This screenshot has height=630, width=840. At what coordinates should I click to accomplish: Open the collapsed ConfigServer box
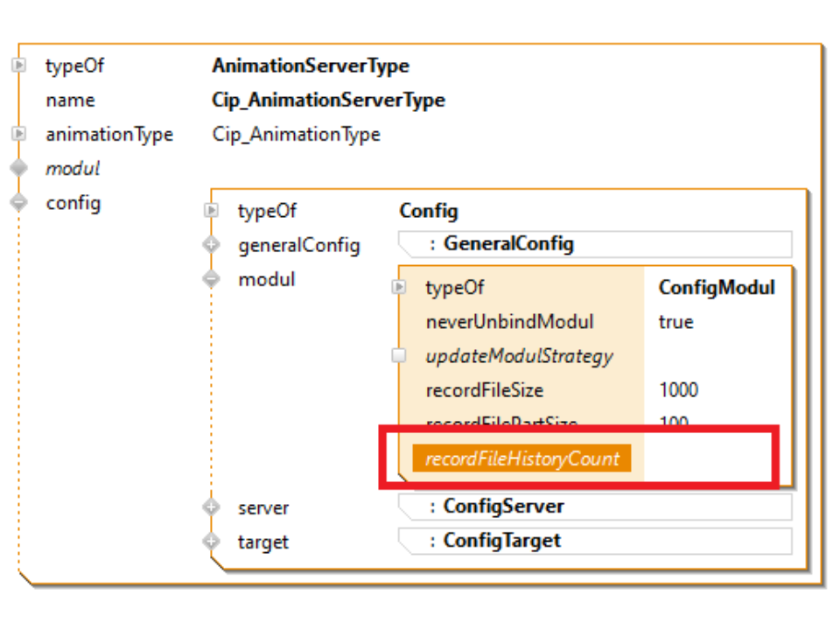pyautogui.click(x=595, y=507)
